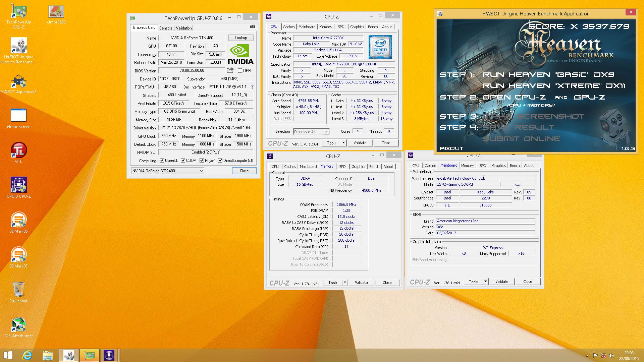Click GPU-Z screenshot camera icon

(253, 27)
